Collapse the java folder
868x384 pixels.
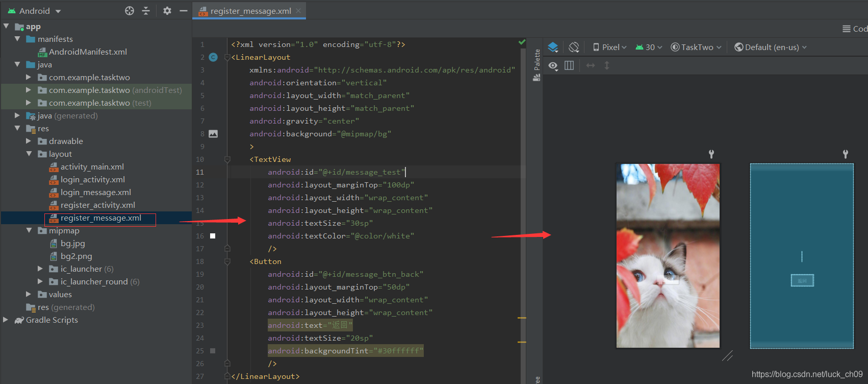tap(17, 64)
